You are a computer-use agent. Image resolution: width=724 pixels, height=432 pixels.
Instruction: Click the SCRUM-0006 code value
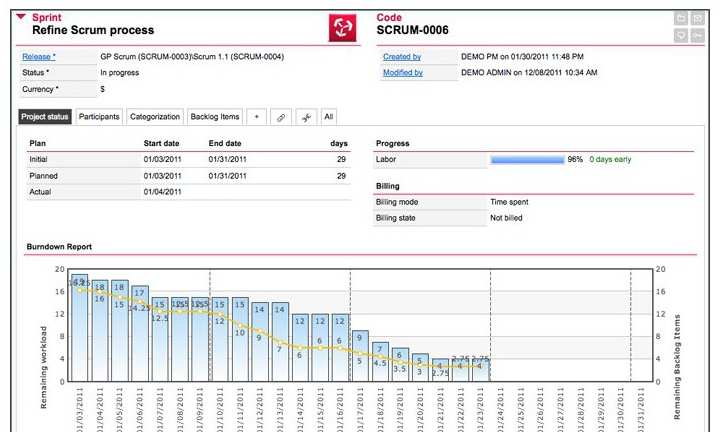[412, 30]
